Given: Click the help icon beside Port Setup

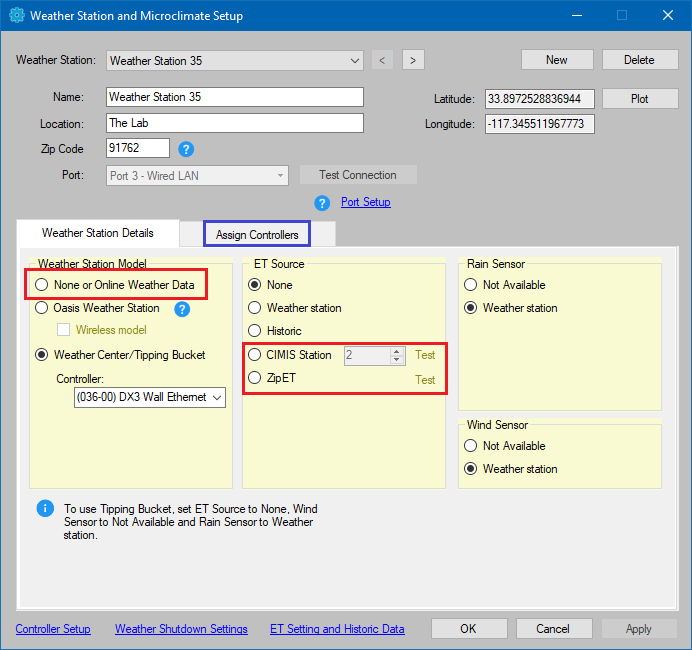Looking at the screenshot, I should [322, 203].
